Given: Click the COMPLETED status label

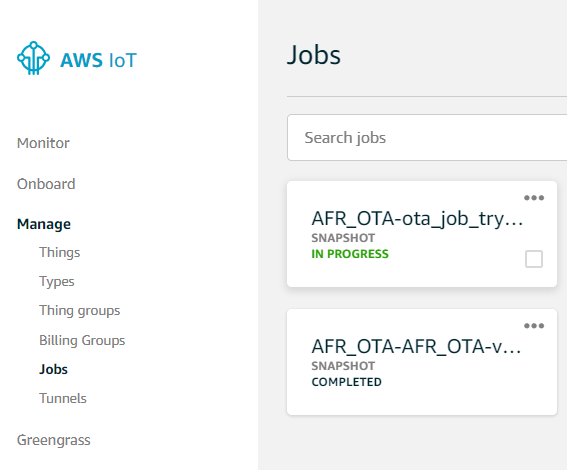Looking at the screenshot, I should [346, 382].
